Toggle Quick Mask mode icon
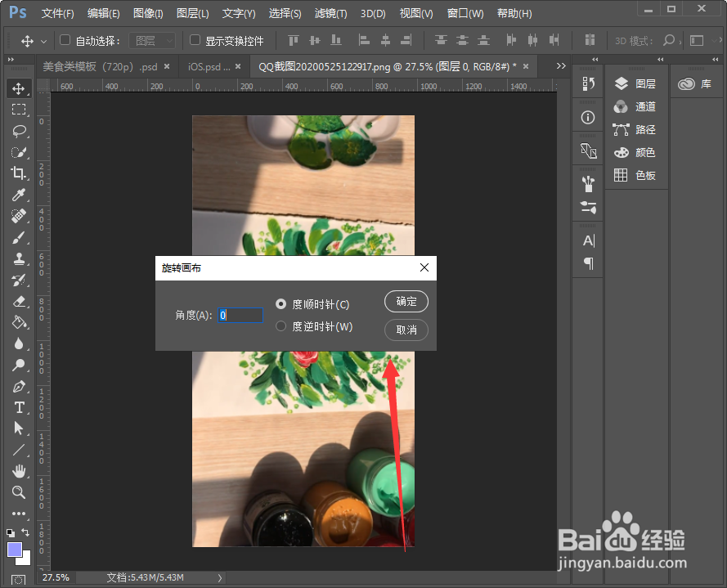This screenshot has height=588, width=727. tap(19, 580)
